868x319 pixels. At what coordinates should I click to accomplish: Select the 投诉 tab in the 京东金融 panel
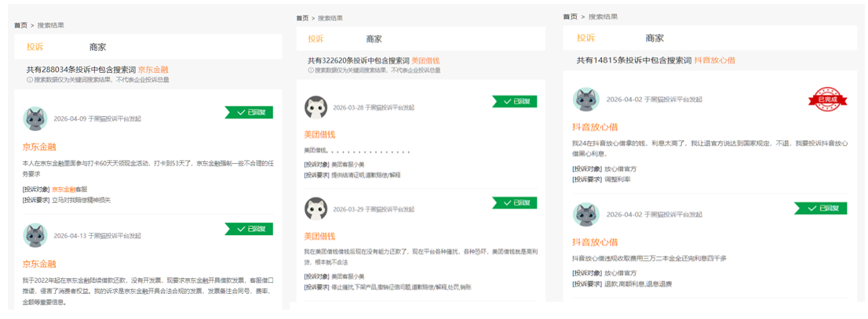pyautogui.click(x=35, y=47)
